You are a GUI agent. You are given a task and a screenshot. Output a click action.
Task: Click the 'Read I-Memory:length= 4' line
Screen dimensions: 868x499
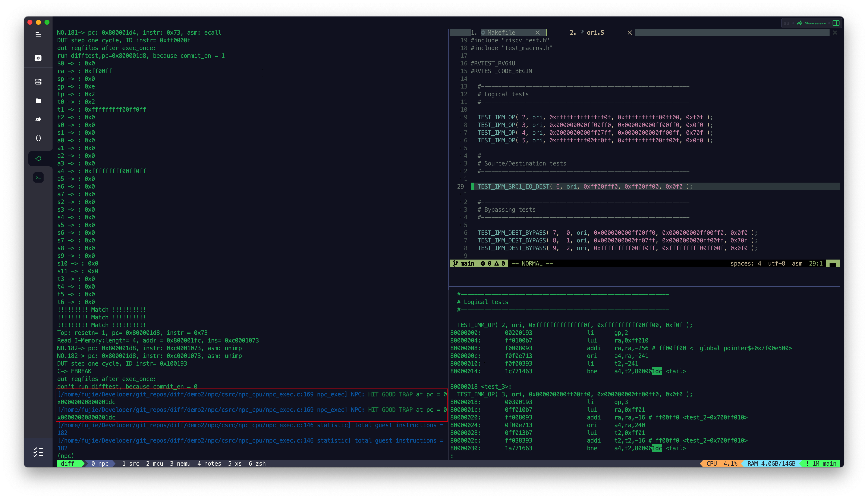tap(158, 340)
